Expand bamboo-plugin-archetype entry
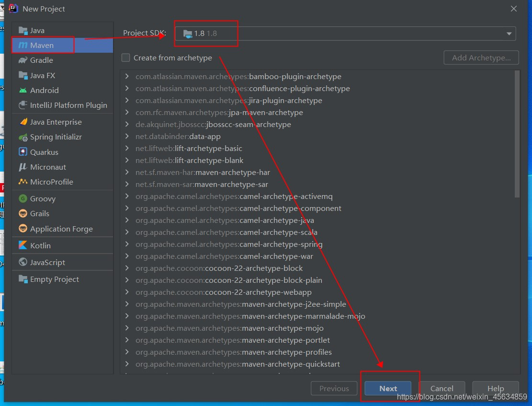 pyautogui.click(x=127, y=76)
